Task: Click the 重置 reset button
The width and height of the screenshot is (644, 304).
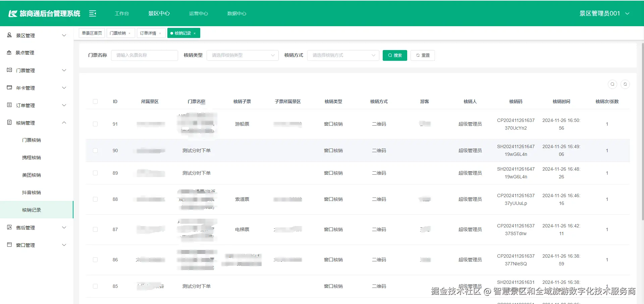Action: click(423, 55)
